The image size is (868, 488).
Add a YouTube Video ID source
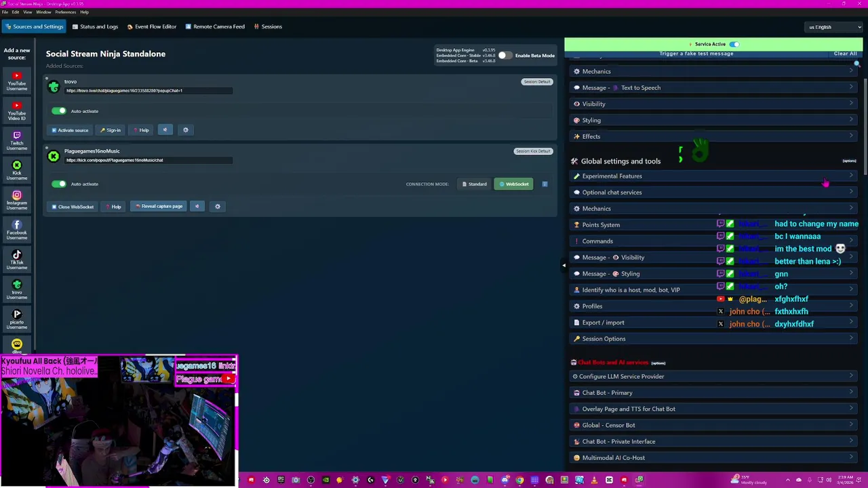tap(17, 110)
